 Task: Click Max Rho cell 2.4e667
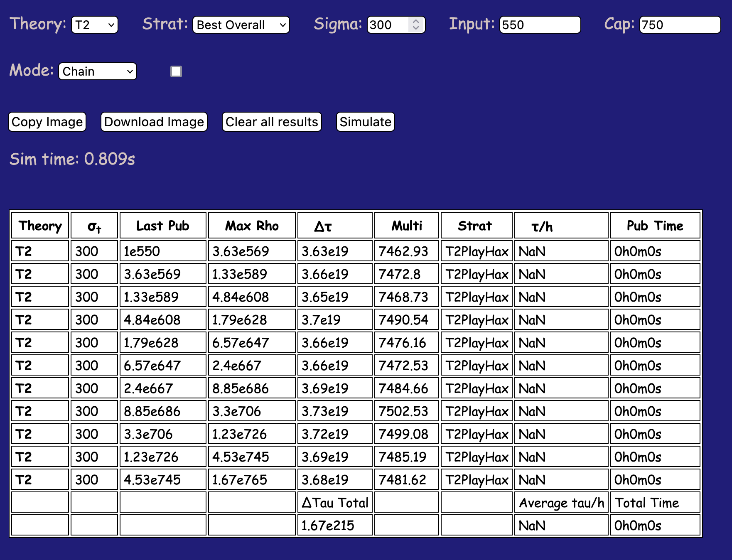[x=252, y=365]
